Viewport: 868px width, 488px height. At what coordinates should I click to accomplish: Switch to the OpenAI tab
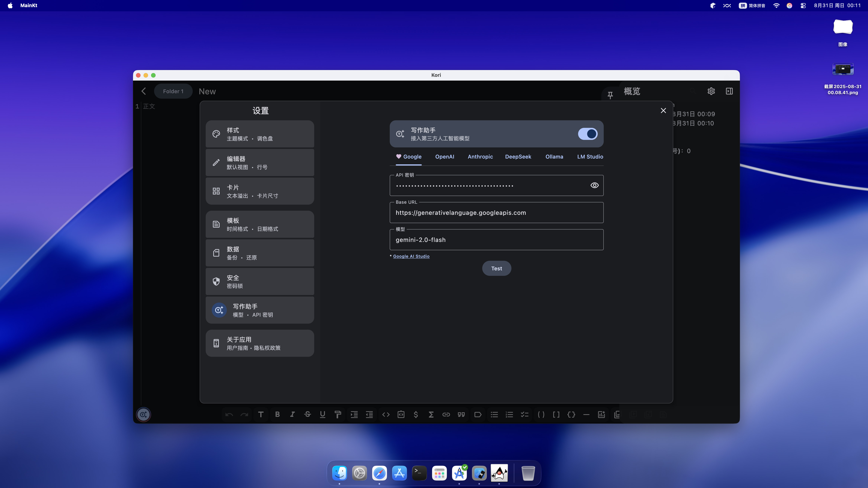tap(444, 157)
